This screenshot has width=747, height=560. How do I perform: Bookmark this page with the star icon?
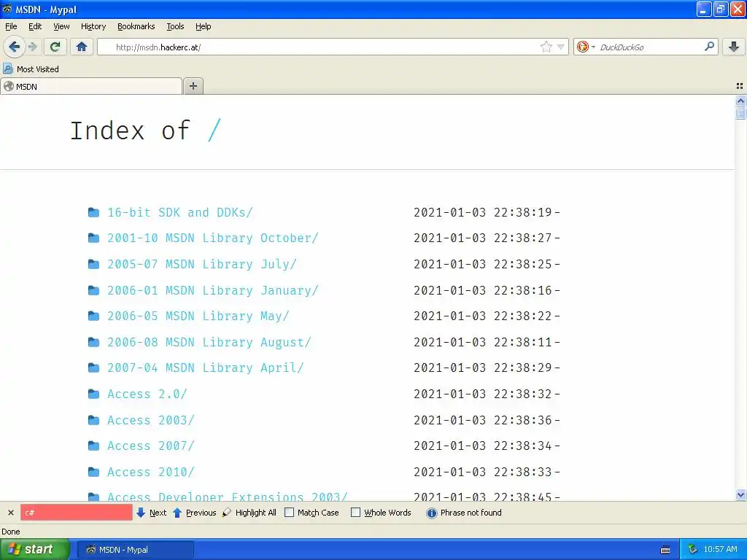pyautogui.click(x=546, y=47)
